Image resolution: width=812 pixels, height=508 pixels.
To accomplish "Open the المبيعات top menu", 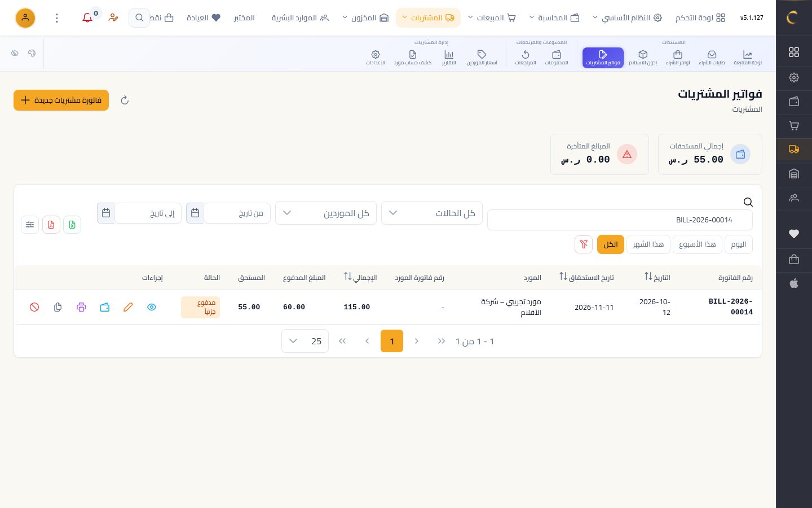I will tap(492, 17).
